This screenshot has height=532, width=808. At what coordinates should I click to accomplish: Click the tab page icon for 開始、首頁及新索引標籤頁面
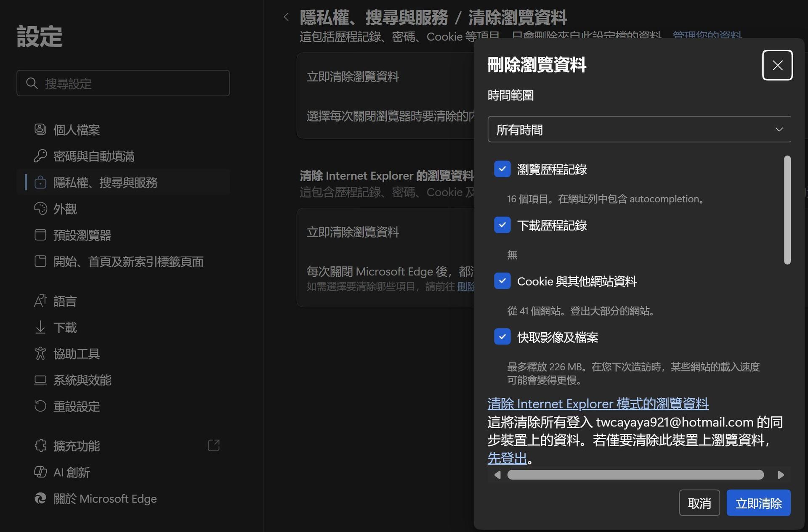[40, 261]
